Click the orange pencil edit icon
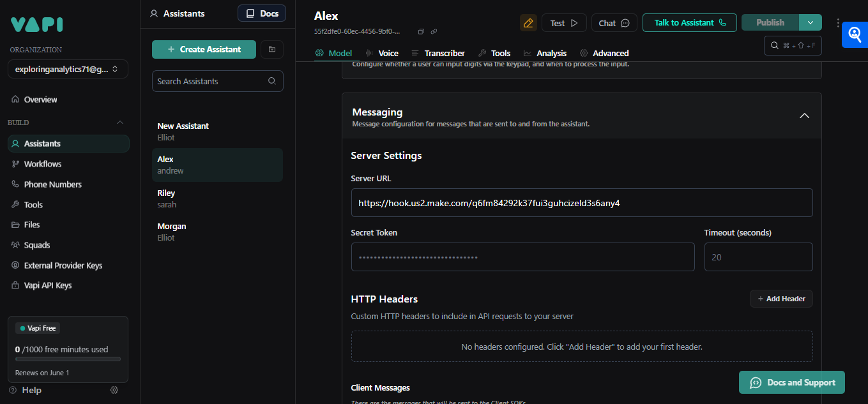Screen dimensions: 868x404 528,23
